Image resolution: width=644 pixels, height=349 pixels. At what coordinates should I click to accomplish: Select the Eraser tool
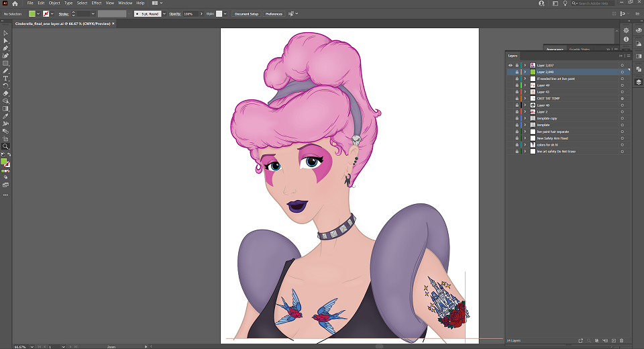click(x=6, y=93)
